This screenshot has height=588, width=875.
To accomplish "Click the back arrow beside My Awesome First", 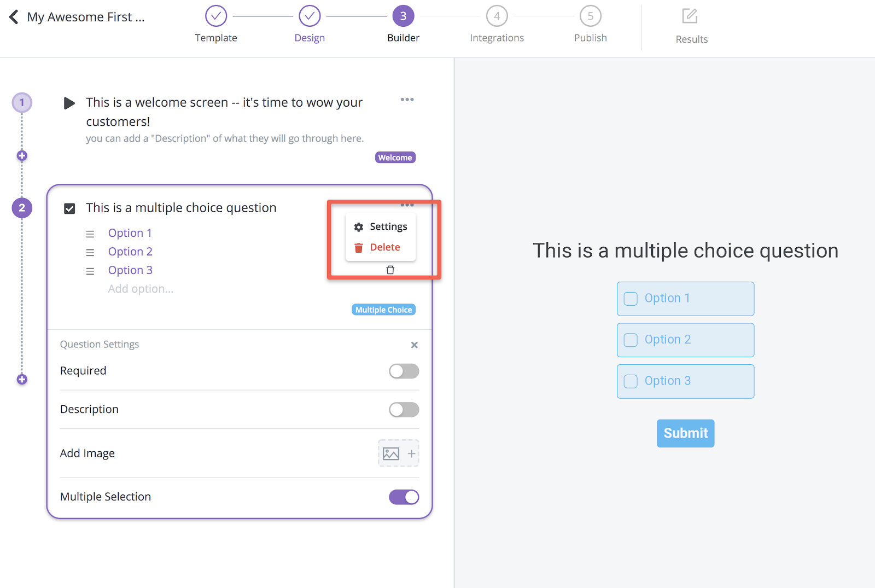I will coord(14,17).
